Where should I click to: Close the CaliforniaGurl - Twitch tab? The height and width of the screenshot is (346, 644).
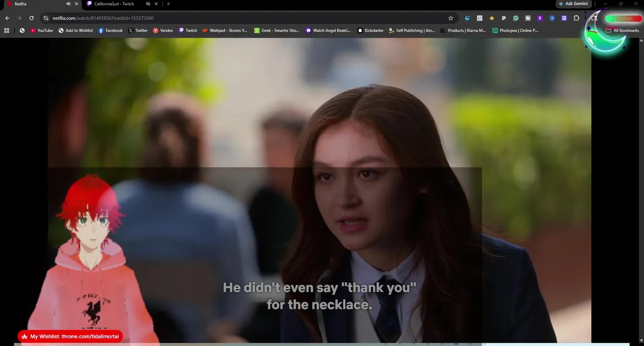coord(156,4)
